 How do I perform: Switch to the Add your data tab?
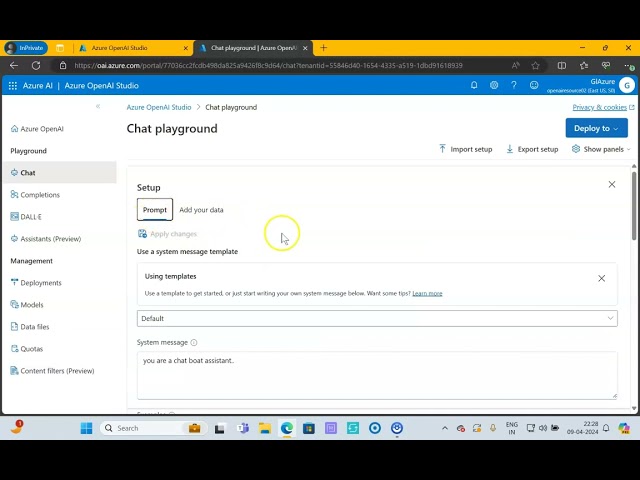click(201, 210)
